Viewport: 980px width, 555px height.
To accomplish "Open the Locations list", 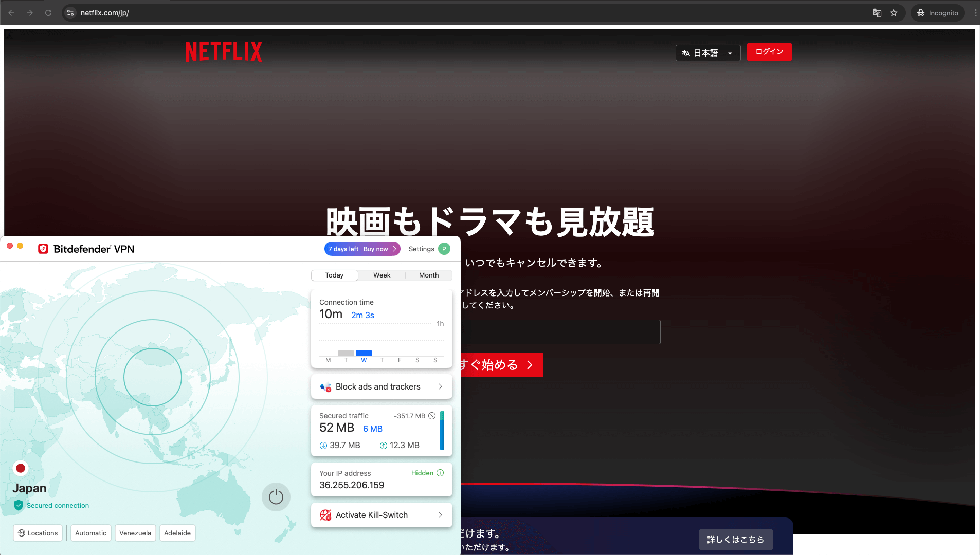I will 38,533.
